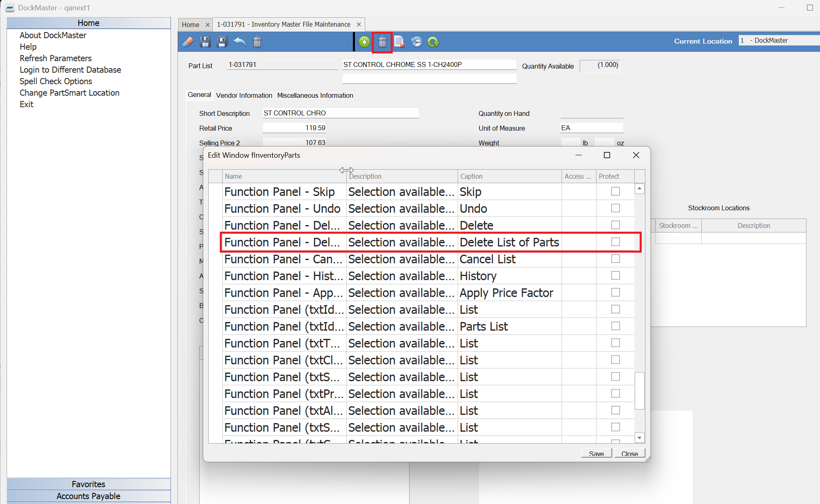This screenshot has width=820, height=504.
Task: Check Protect box for Delete List of Parts
Action: click(x=615, y=242)
